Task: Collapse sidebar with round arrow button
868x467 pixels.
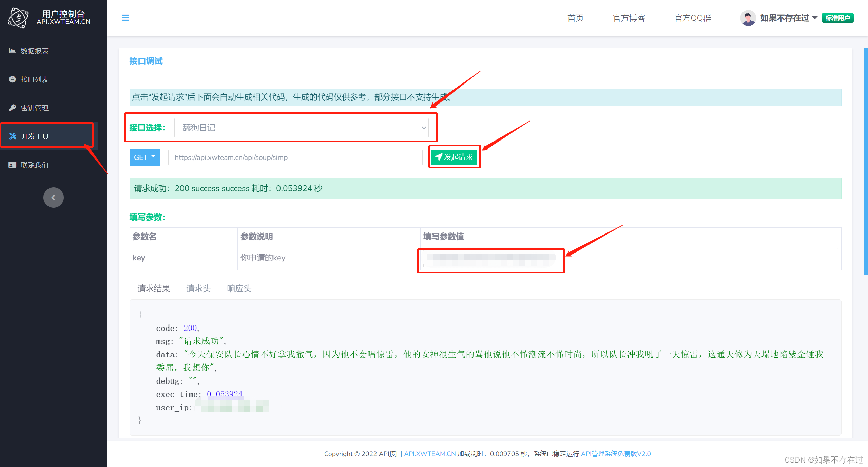Action: [x=53, y=198]
